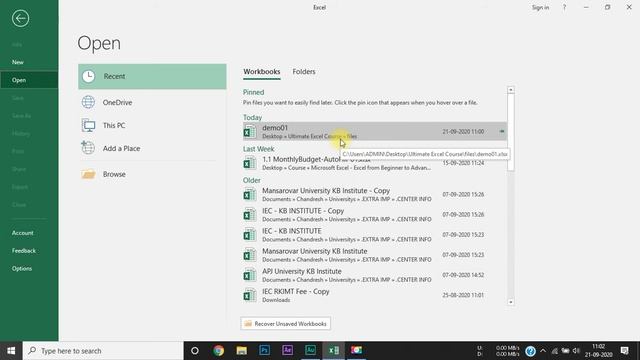Show hidden system tray icons

(543, 351)
